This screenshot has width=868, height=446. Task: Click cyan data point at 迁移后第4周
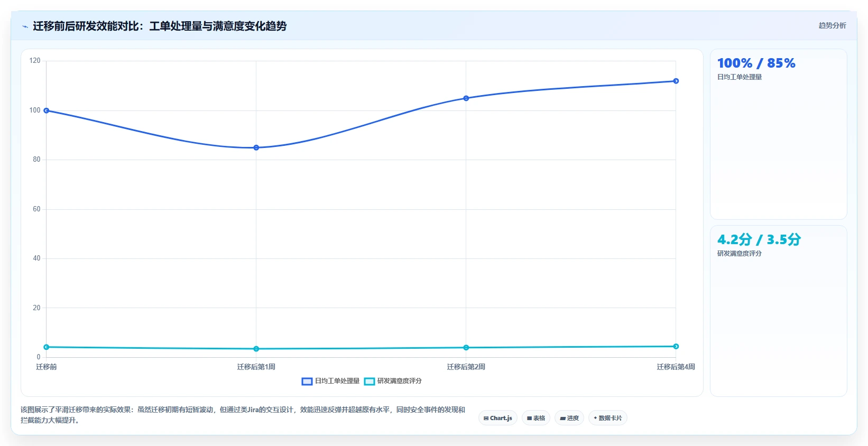coord(676,347)
